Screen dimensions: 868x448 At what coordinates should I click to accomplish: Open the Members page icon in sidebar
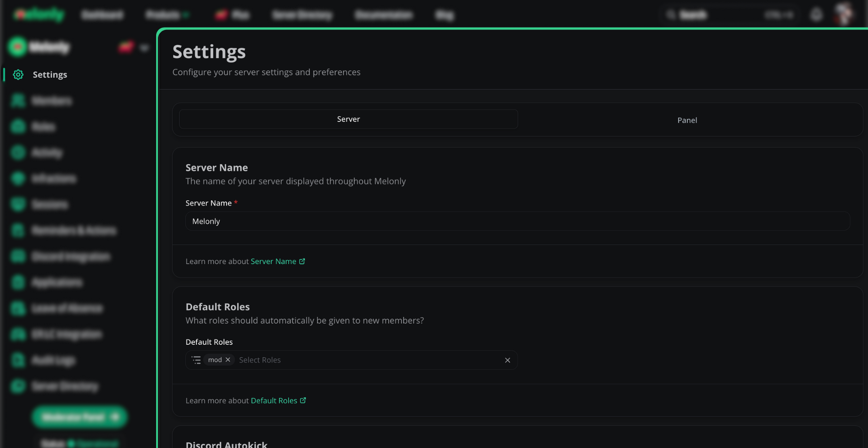(x=18, y=101)
